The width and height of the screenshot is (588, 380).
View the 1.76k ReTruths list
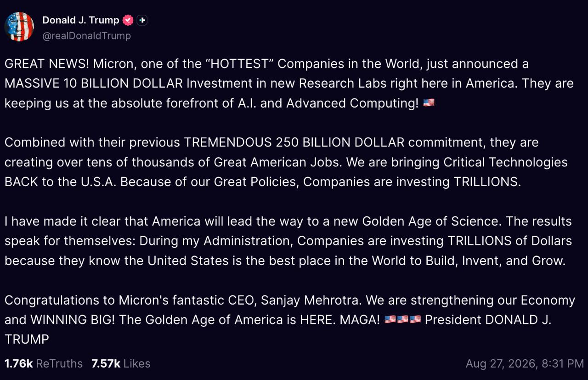[x=44, y=363]
